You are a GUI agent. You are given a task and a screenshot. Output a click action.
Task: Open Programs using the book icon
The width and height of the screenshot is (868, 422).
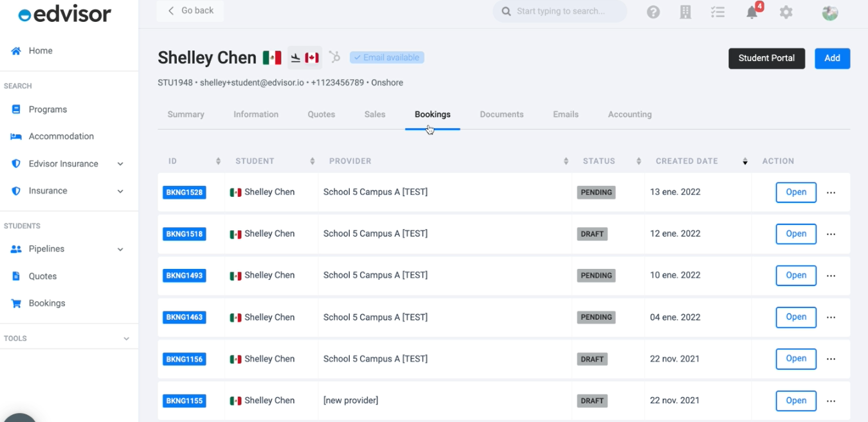click(16, 109)
